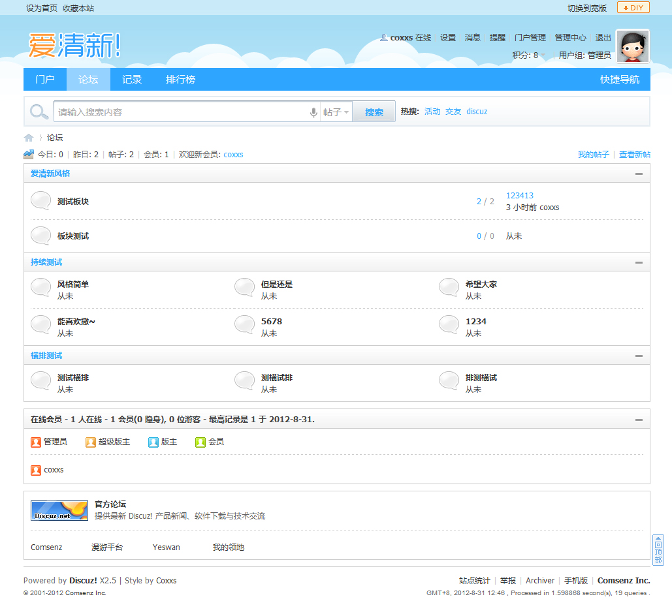Click inside the search input field
This screenshot has height=616, width=672.
[x=181, y=112]
